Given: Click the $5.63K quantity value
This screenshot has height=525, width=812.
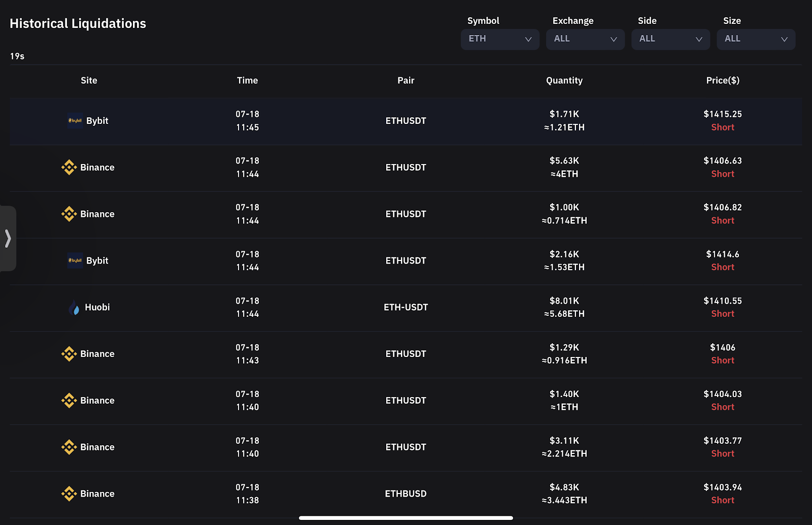Looking at the screenshot, I should pyautogui.click(x=564, y=161).
